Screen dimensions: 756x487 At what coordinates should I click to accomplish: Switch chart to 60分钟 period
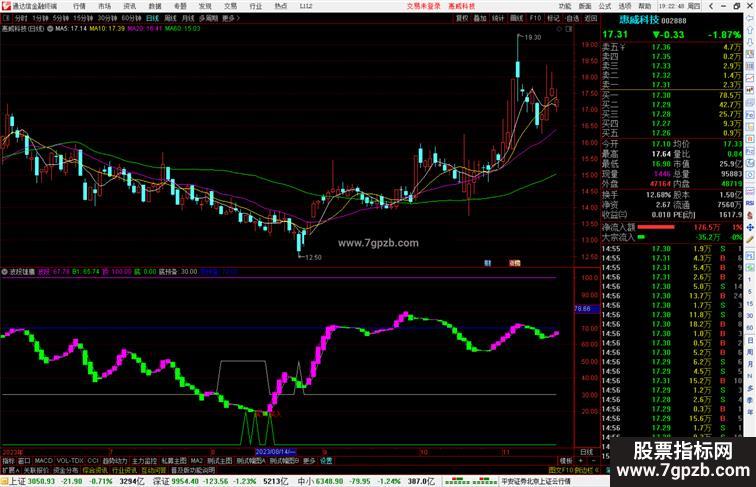pyautogui.click(x=131, y=18)
